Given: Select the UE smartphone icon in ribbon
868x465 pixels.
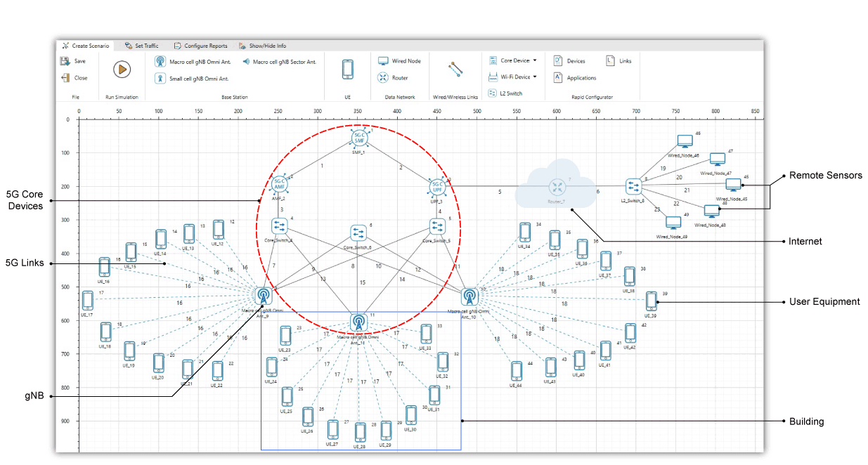Looking at the screenshot, I should (347, 69).
